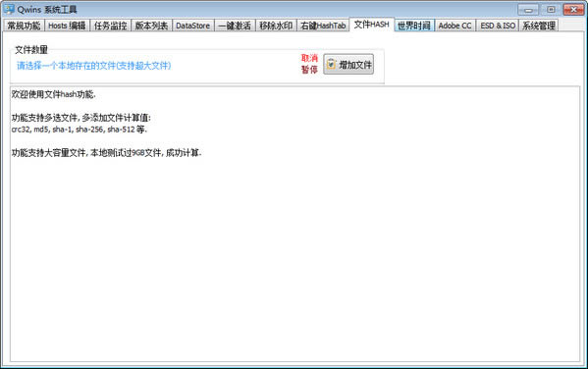Image resolution: width=588 pixels, height=369 pixels.
Task: Close the Qwins 系统工具 window
Action: (x=573, y=10)
